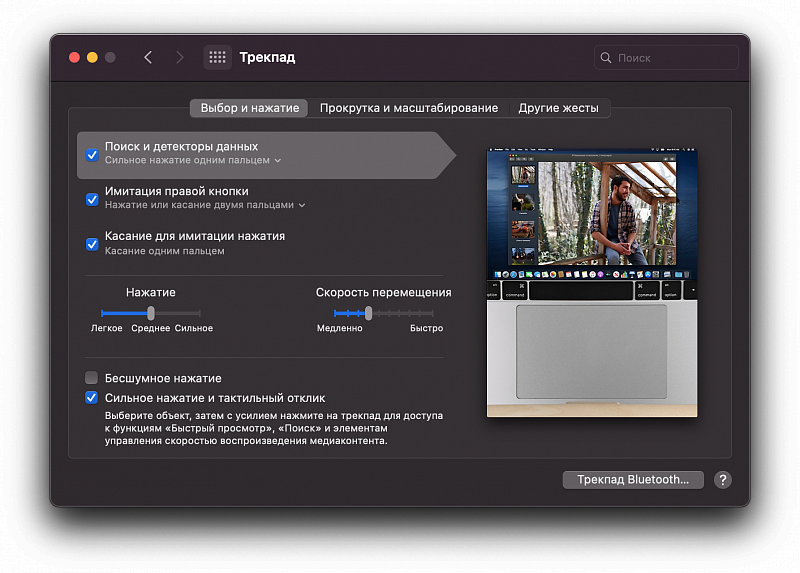Open Нажатие или касание двумя пальцами dropdown

coord(205,205)
